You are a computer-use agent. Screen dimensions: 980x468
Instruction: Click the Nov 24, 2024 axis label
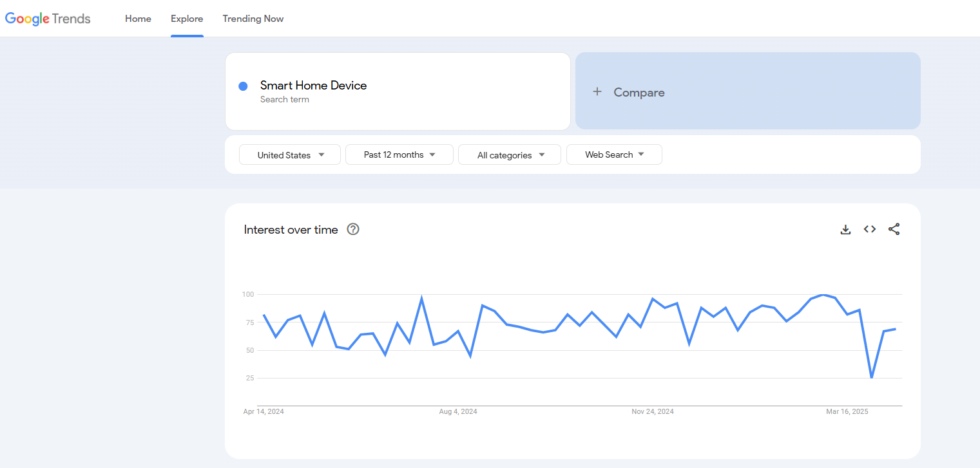(653, 411)
